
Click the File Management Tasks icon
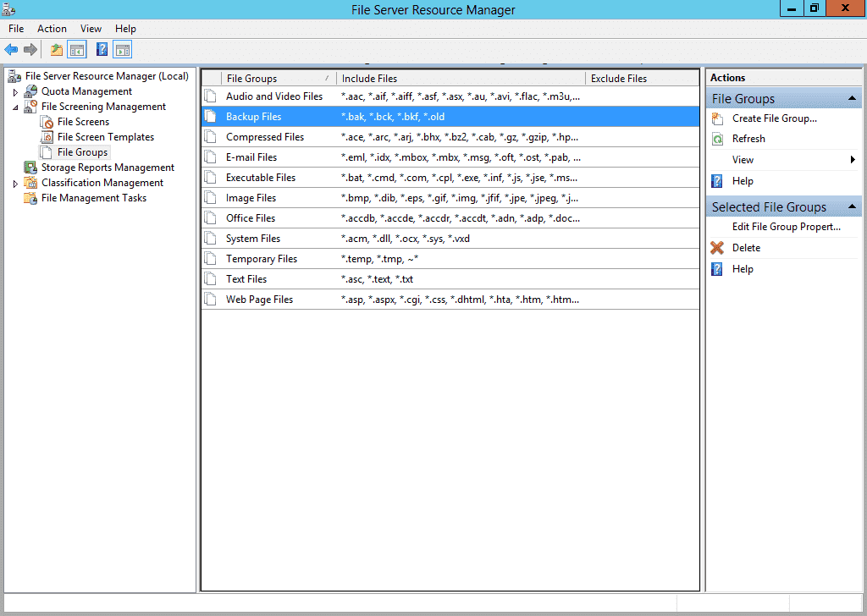pos(30,198)
